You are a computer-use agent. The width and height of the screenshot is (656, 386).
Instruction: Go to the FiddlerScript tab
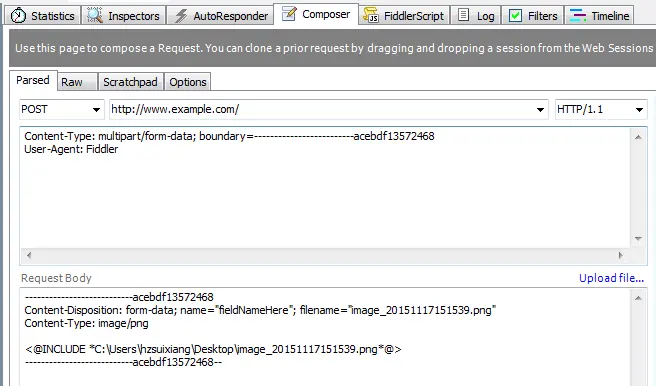(404, 15)
